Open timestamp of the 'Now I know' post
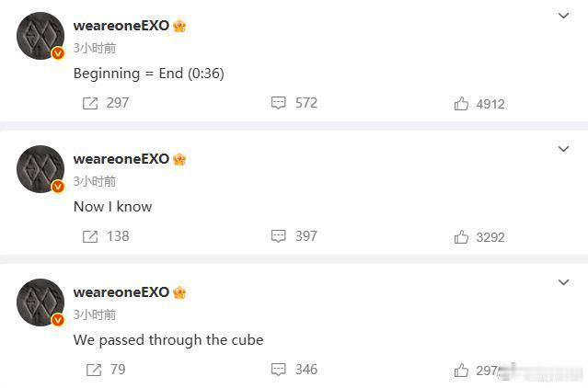The width and height of the screenshot is (588, 388). click(x=95, y=181)
